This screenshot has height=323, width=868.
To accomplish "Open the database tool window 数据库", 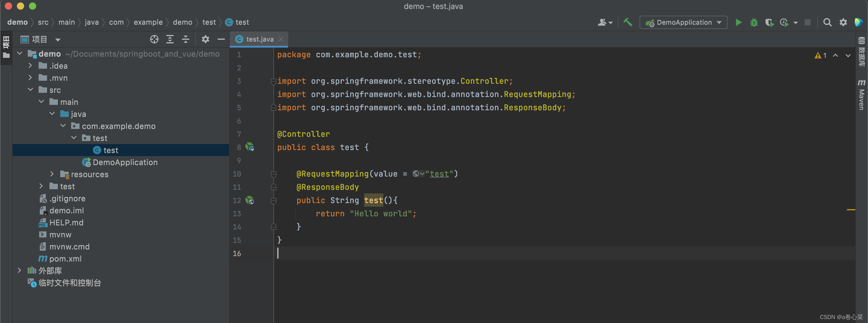I will click(x=861, y=52).
